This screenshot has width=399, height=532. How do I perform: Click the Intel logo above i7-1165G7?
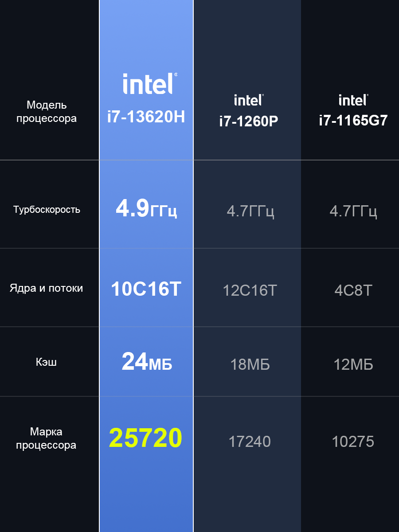pos(353,100)
